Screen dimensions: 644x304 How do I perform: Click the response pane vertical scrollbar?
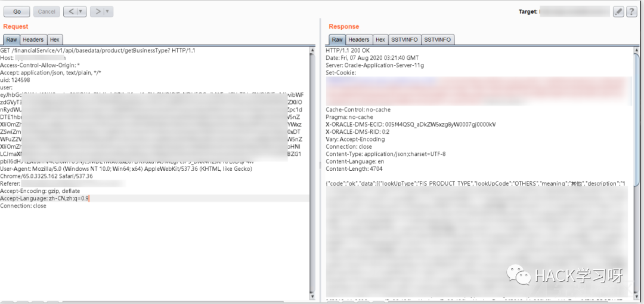click(x=636, y=173)
